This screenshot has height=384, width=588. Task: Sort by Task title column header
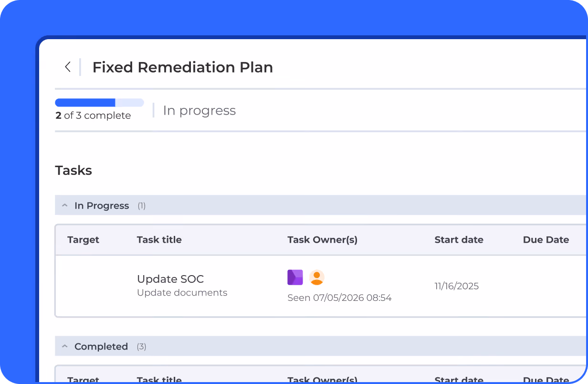click(159, 240)
